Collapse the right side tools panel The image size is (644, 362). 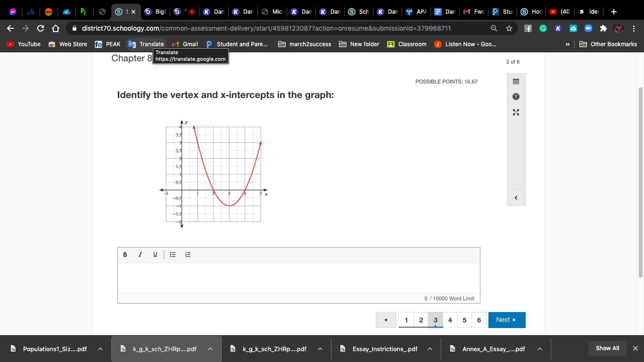pyautogui.click(x=516, y=198)
